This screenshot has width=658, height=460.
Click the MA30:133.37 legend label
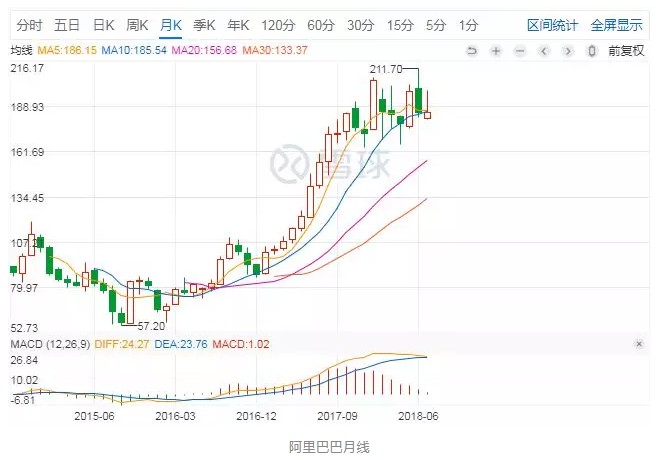click(275, 50)
